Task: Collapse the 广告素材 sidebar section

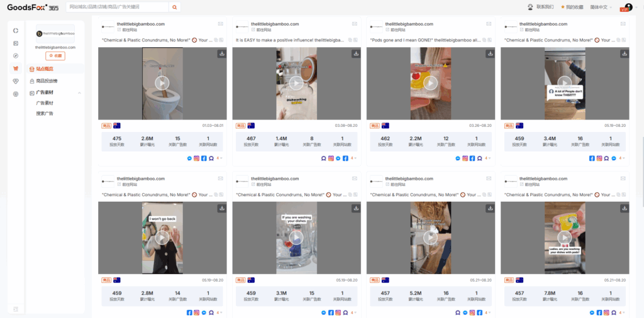Action: pyautogui.click(x=79, y=93)
